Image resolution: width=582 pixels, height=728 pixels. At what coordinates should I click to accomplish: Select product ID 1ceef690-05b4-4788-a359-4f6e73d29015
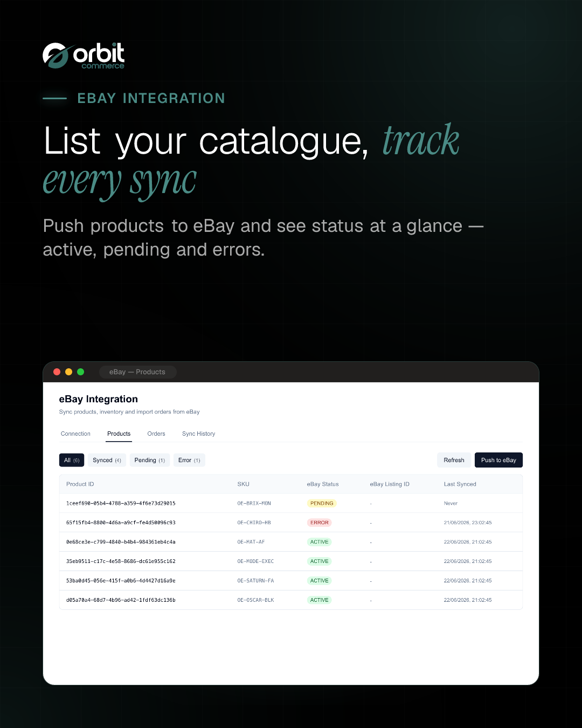tap(121, 503)
